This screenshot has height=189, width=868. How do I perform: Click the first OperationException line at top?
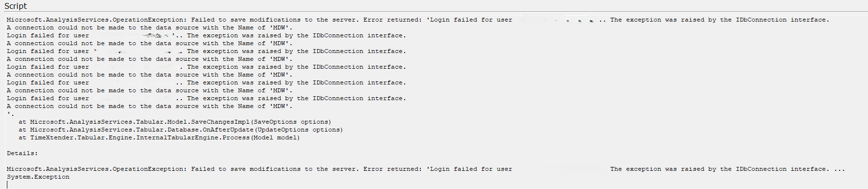[418, 20]
